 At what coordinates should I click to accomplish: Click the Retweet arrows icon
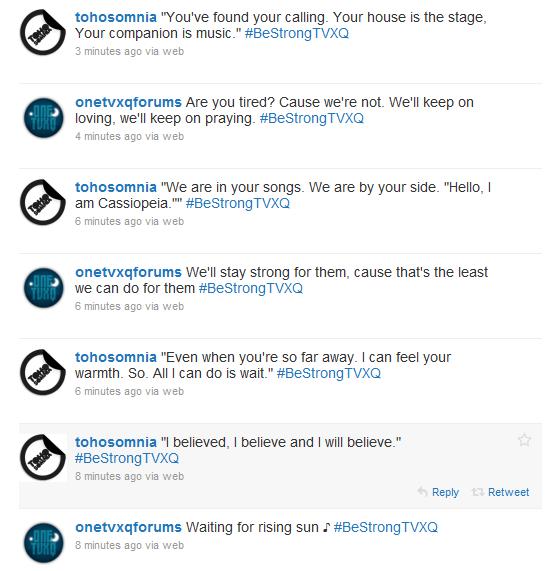477,492
